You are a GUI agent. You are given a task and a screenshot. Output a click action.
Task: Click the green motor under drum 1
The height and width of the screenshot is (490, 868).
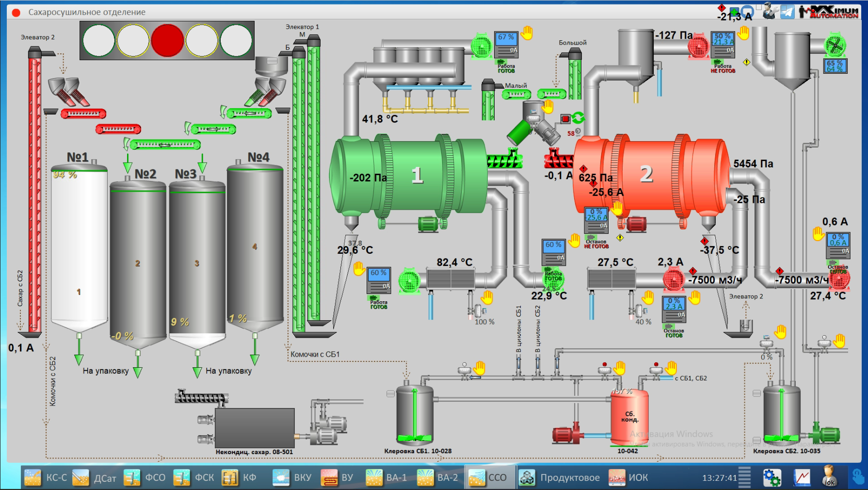tap(428, 224)
